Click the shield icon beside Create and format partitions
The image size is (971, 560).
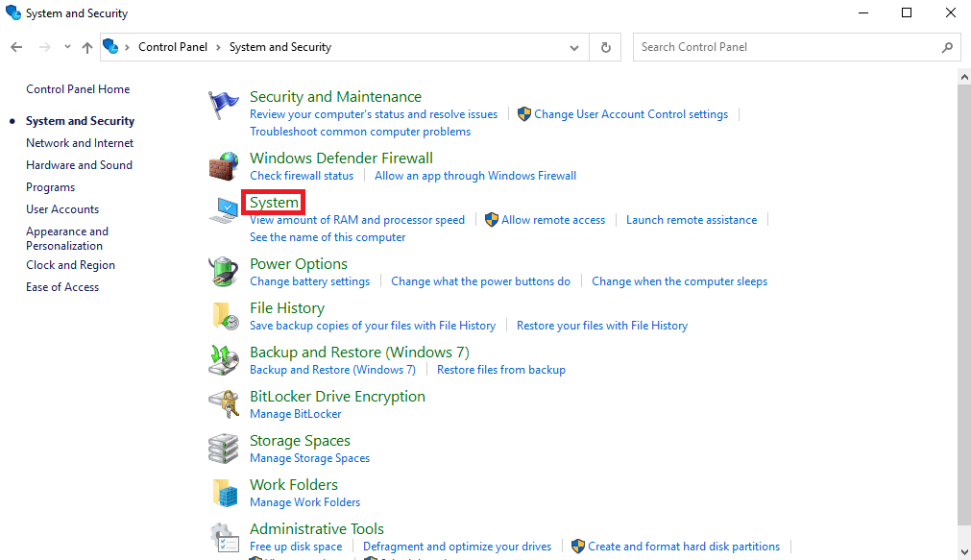coord(578,547)
